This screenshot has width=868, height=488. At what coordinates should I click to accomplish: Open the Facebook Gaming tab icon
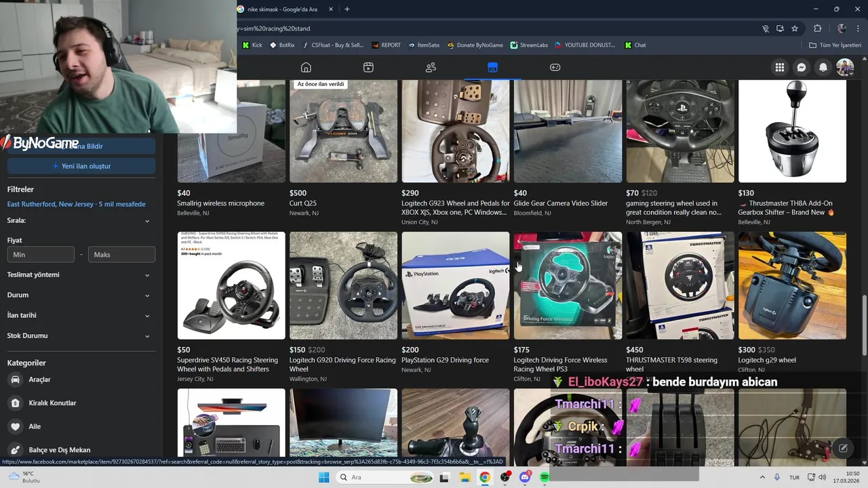pyautogui.click(x=555, y=67)
